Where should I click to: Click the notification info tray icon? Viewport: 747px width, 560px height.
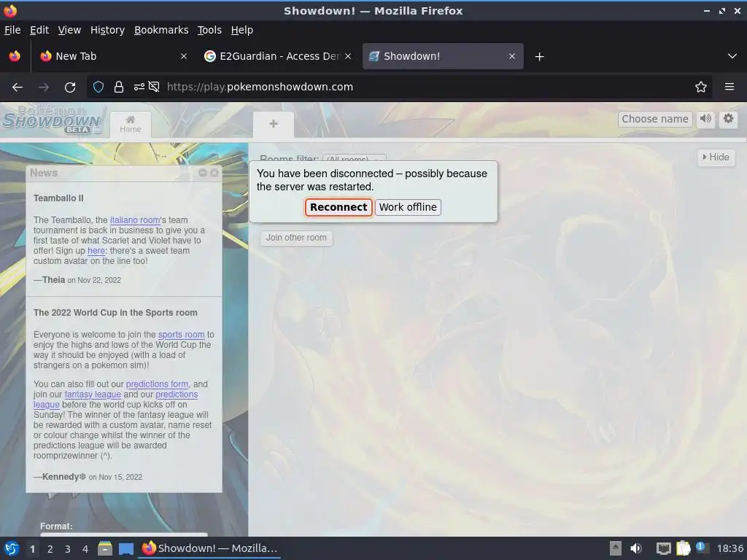[x=701, y=548]
